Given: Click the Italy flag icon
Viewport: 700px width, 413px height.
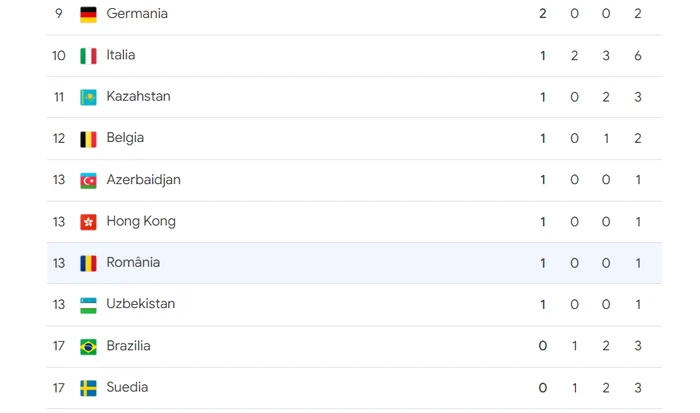Looking at the screenshot, I should click(x=88, y=56).
